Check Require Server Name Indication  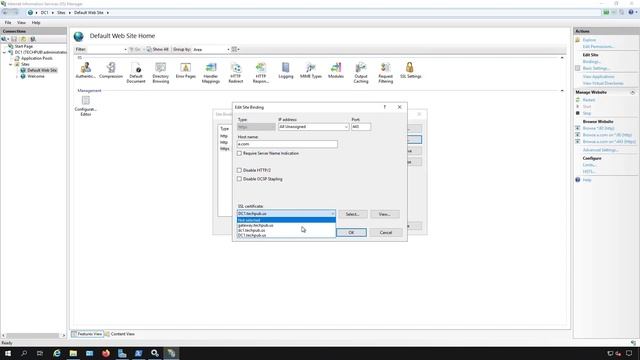(x=239, y=153)
